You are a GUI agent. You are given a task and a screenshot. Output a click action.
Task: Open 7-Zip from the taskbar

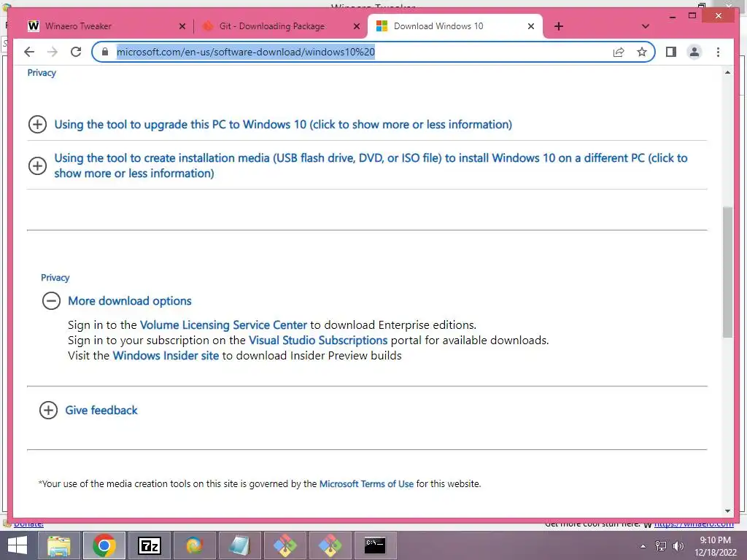(x=149, y=545)
